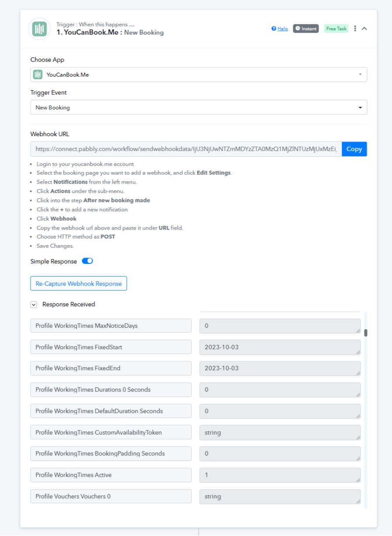Click YouCanBook.Me icon in Choose App field
The width and height of the screenshot is (392, 536).
[38, 74]
